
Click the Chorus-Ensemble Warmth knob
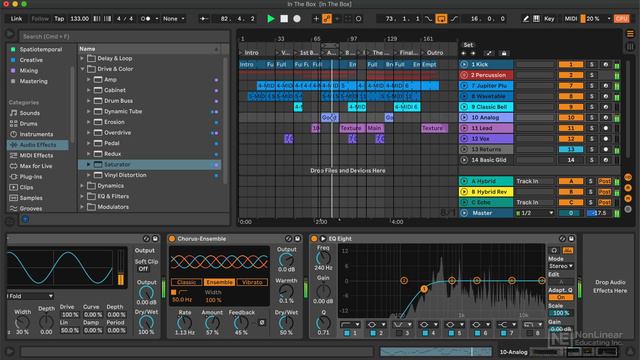point(286,291)
